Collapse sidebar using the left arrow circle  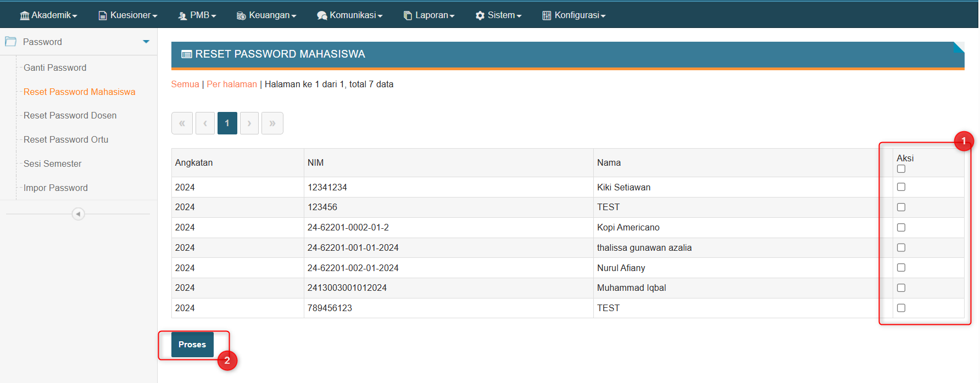pyautogui.click(x=78, y=214)
